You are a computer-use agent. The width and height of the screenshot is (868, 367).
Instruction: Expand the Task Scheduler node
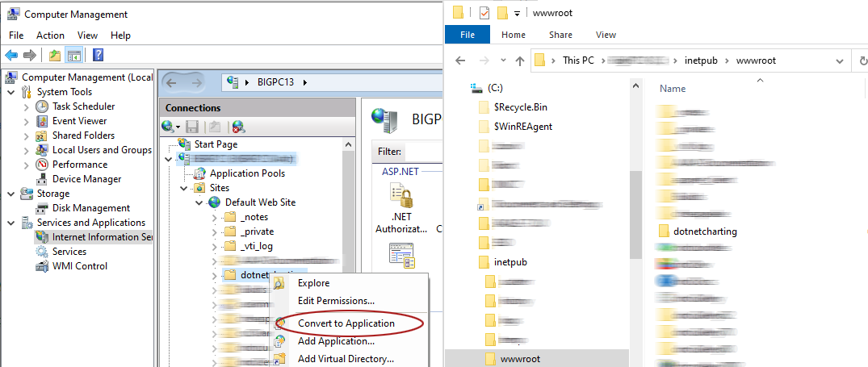[x=26, y=106]
